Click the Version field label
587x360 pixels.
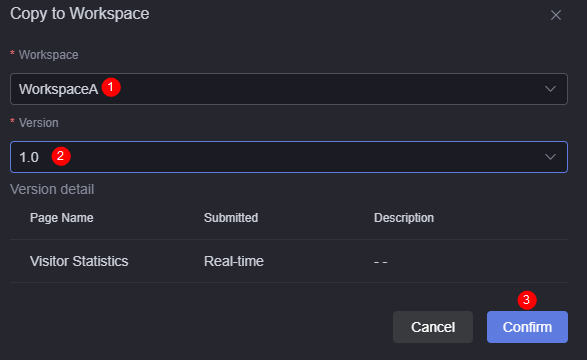coord(39,123)
